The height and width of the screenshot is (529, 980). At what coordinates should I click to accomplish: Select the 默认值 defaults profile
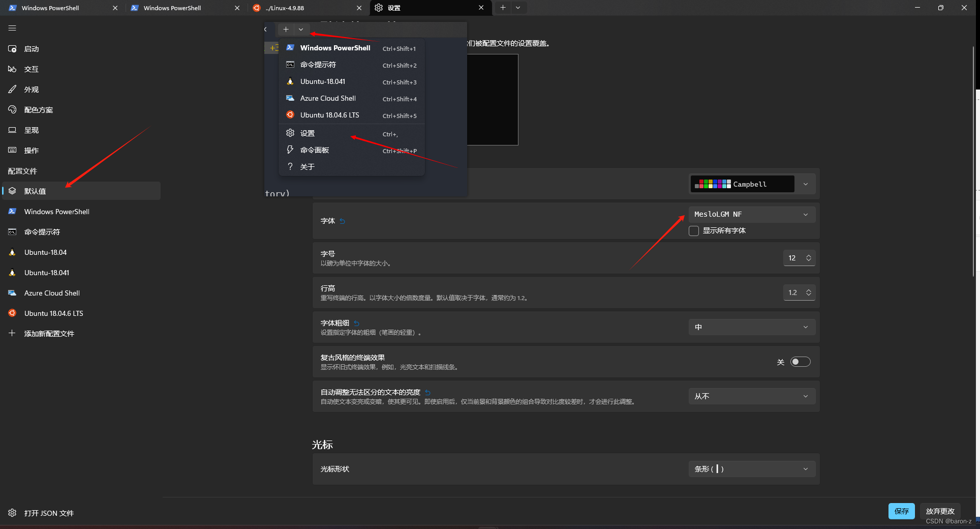(81, 191)
